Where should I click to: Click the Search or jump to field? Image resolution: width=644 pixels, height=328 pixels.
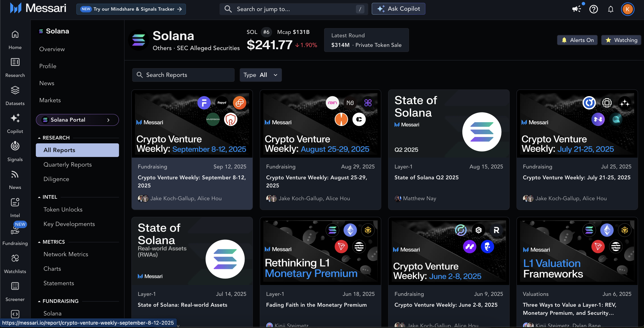coord(293,9)
